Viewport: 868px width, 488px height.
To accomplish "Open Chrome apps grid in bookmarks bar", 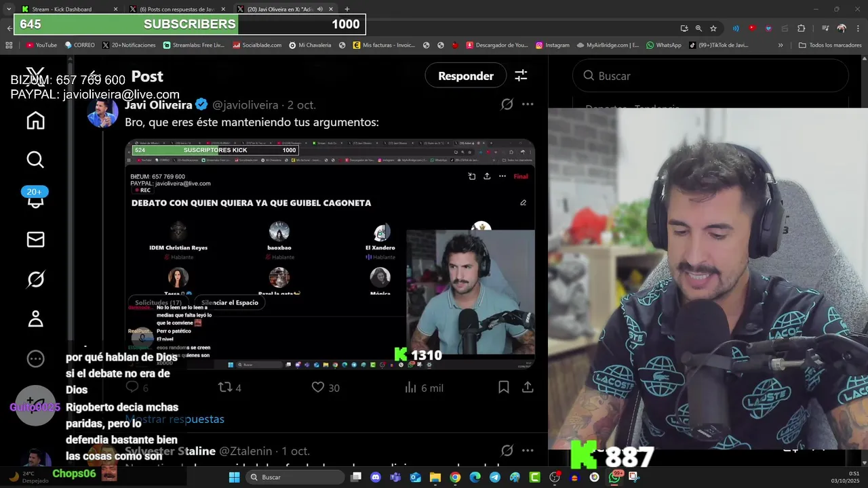I will (9, 45).
